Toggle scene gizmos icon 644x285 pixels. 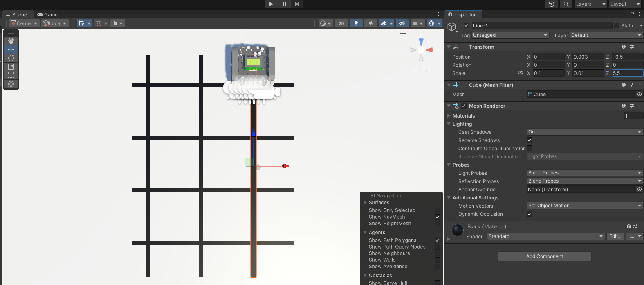[431, 23]
